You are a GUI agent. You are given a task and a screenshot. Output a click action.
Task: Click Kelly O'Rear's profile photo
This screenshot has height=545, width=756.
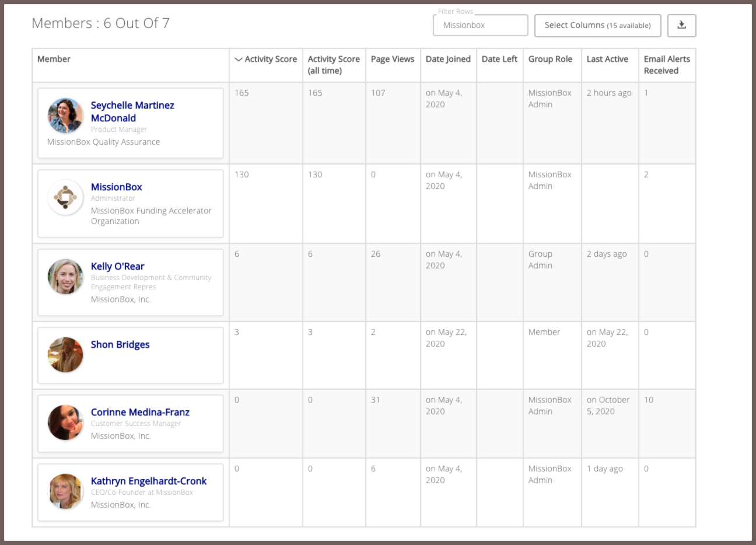(x=65, y=277)
